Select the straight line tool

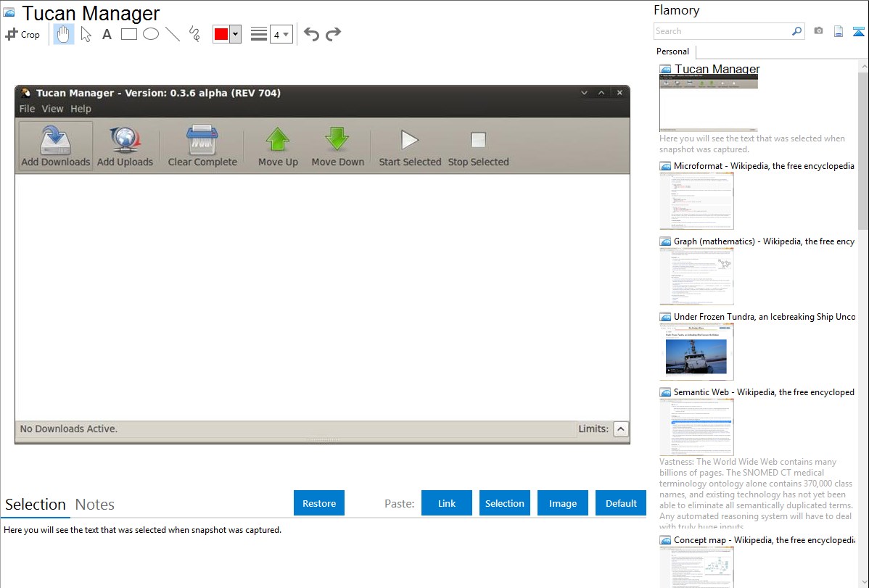click(173, 34)
